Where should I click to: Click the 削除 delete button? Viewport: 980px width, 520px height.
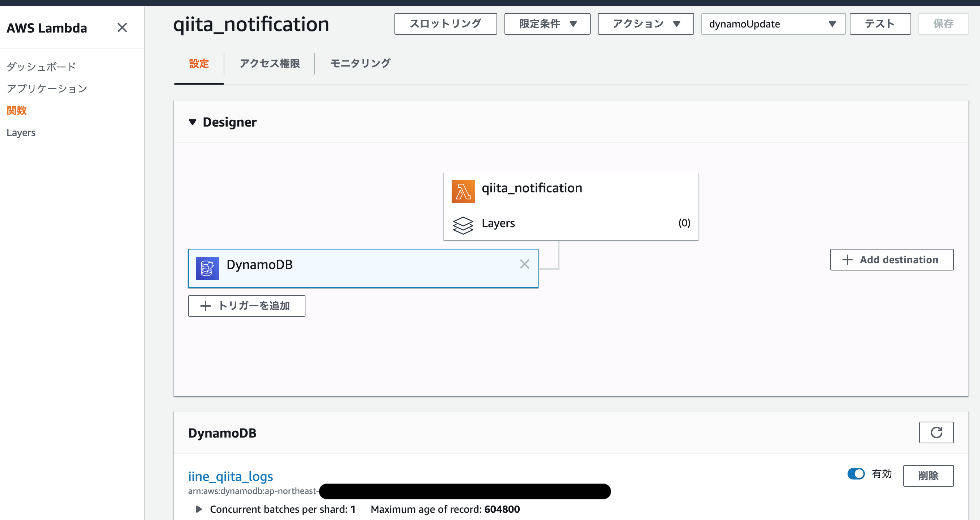tap(928, 476)
